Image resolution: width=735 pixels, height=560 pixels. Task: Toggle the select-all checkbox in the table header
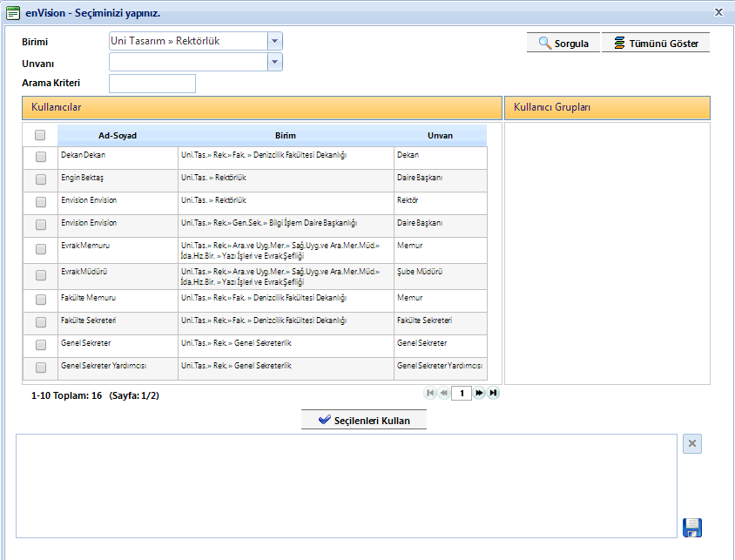40,135
